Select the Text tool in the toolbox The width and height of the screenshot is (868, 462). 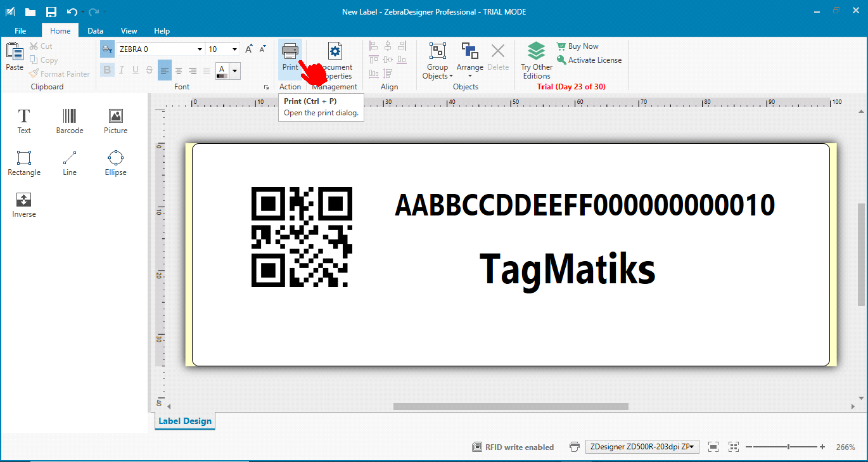click(x=24, y=120)
